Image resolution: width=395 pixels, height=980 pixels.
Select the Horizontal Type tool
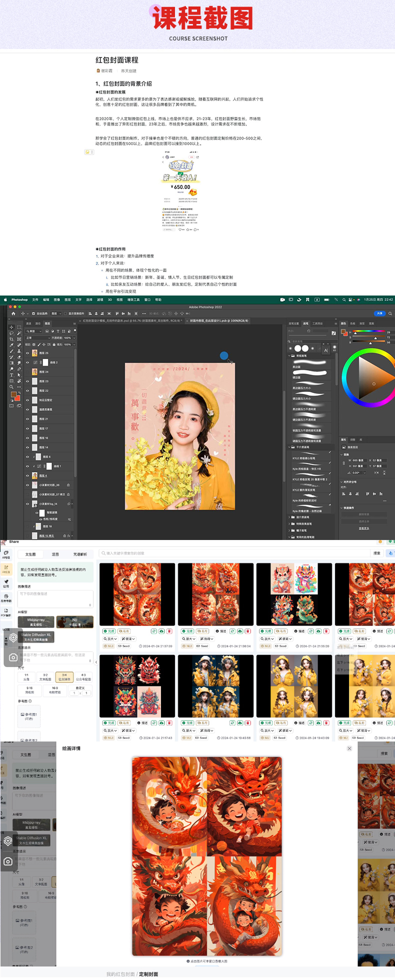11,375
